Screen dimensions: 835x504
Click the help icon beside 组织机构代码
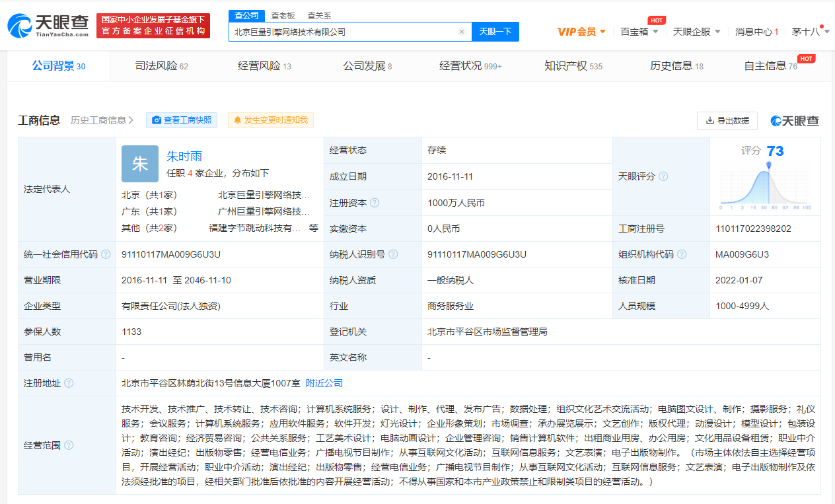coord(682,254)
